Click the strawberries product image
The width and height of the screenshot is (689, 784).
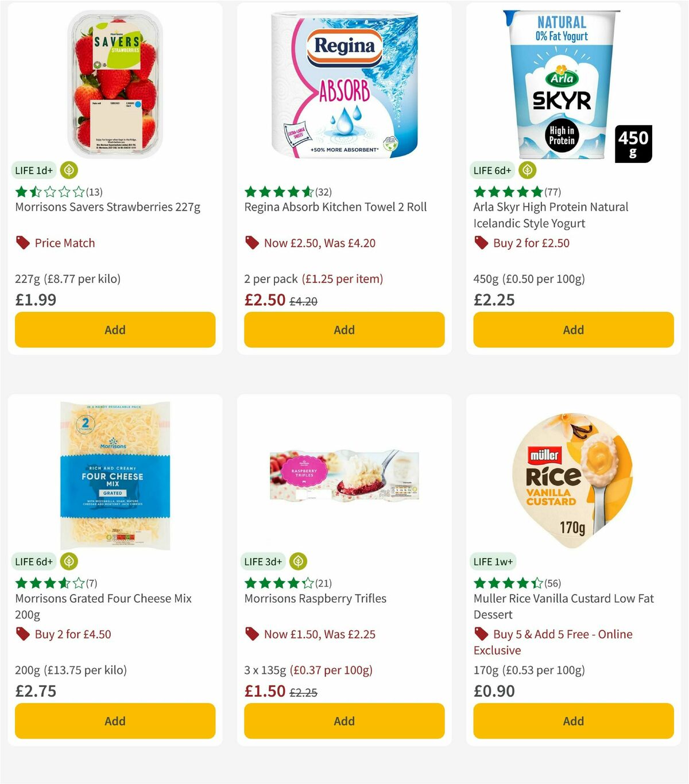(114, 80)
